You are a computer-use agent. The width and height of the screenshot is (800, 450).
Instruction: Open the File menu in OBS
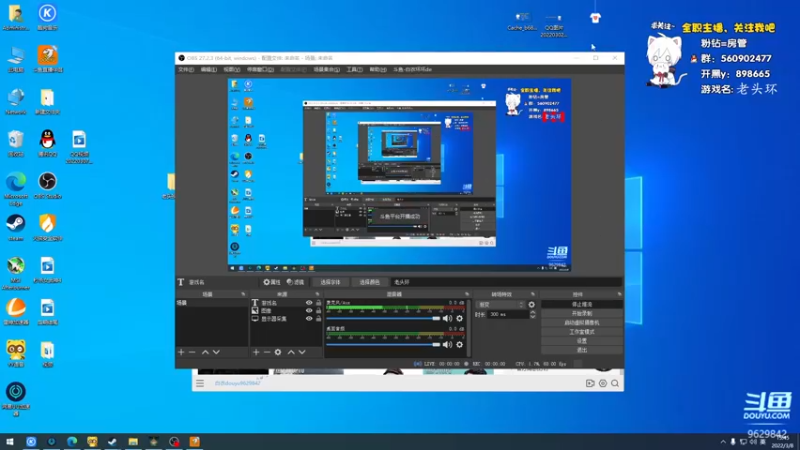click(186, 69)
